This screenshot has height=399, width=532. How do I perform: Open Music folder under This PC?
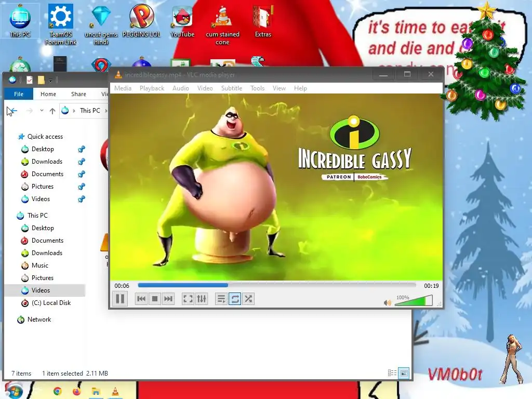(x=39, y=265)
